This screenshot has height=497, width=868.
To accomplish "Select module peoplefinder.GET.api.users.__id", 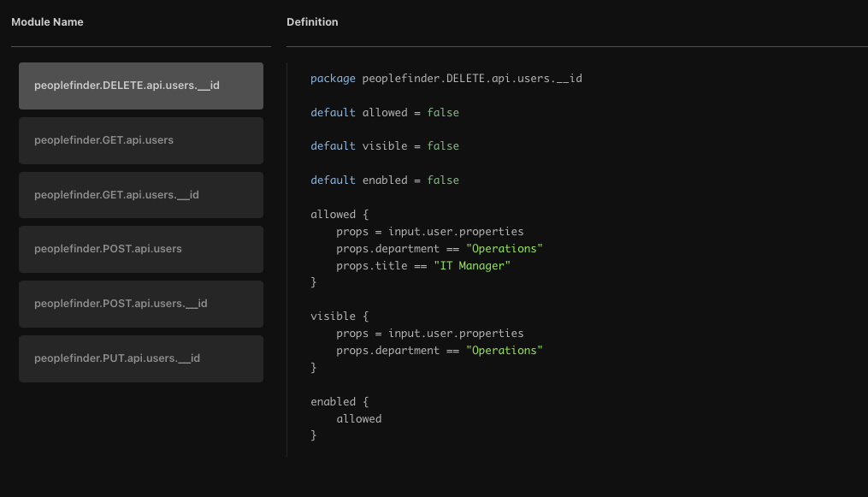I will (141, 195).
